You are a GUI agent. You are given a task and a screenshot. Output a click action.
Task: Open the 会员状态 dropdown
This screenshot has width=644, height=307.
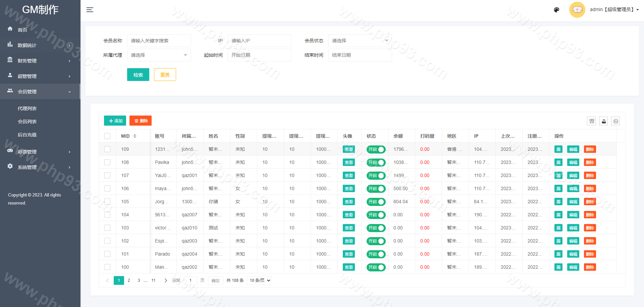(x=360, y=41)
